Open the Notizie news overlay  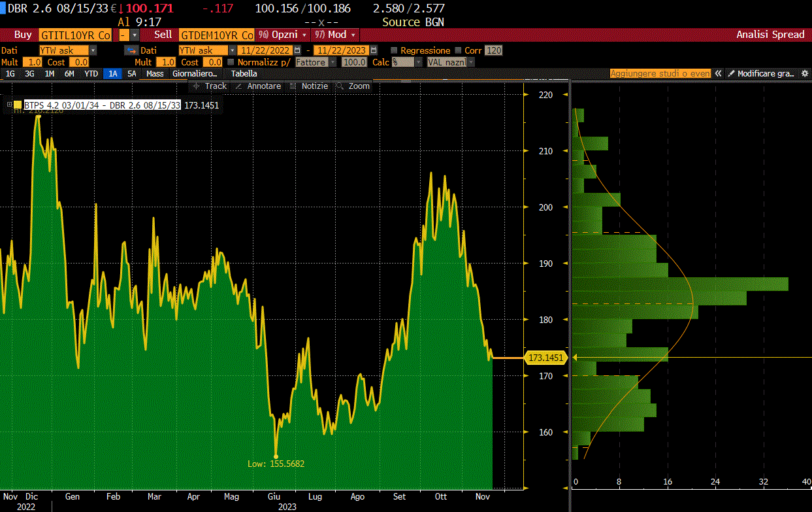pyautogui.click(x=308, y=86)
